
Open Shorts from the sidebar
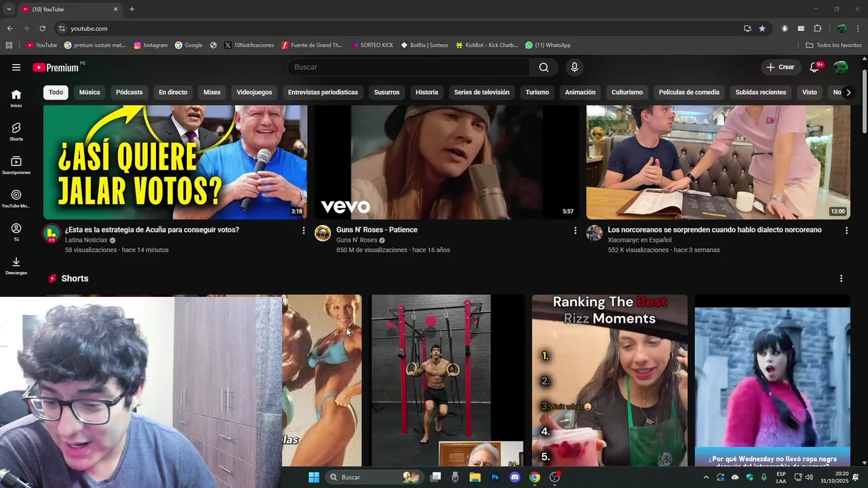coord(16,131)
